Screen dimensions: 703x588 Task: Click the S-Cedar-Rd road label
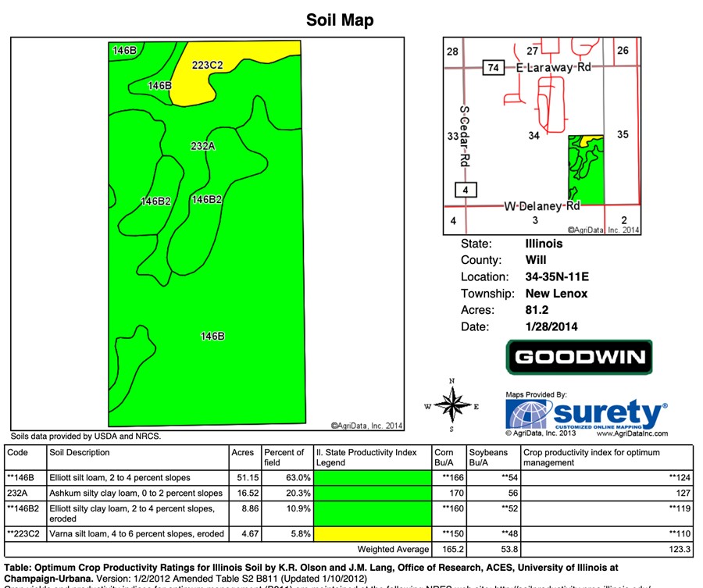click(465, 136)
